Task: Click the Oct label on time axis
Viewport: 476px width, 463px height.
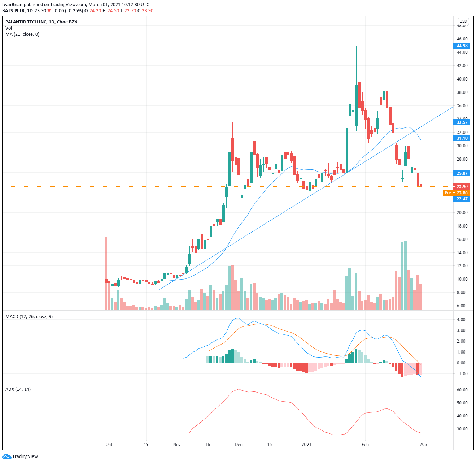Action: click(109, 445)
